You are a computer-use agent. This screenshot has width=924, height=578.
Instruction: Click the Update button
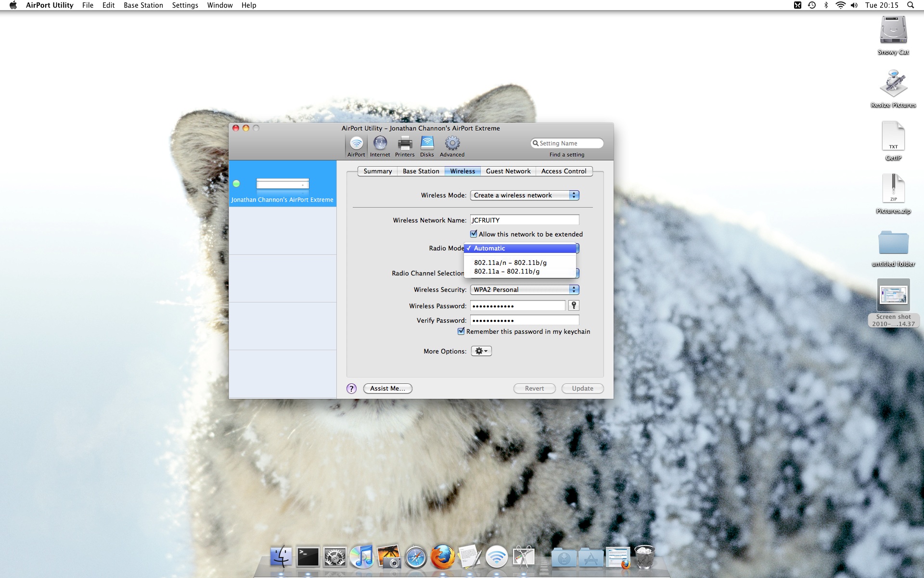click(x=583, y=389)
